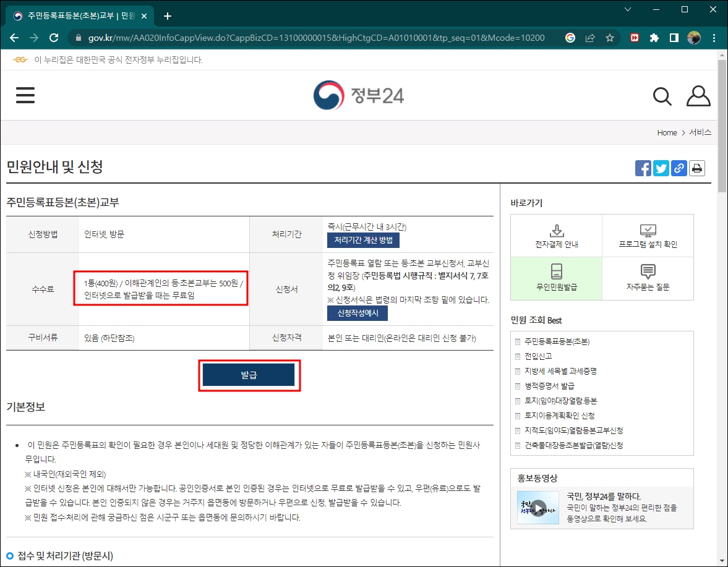728x567 pixels.
Task: Open search using the magnifier icon
Action: point(662,96)
